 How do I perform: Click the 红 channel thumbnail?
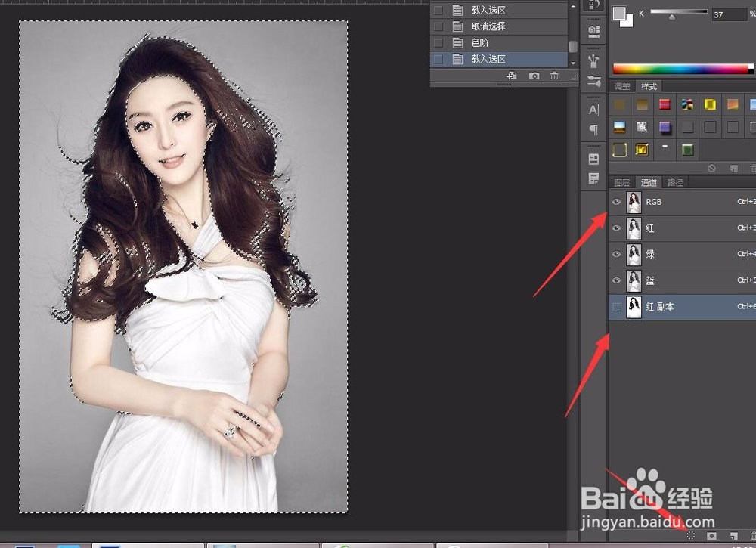[x=634, y=228]
